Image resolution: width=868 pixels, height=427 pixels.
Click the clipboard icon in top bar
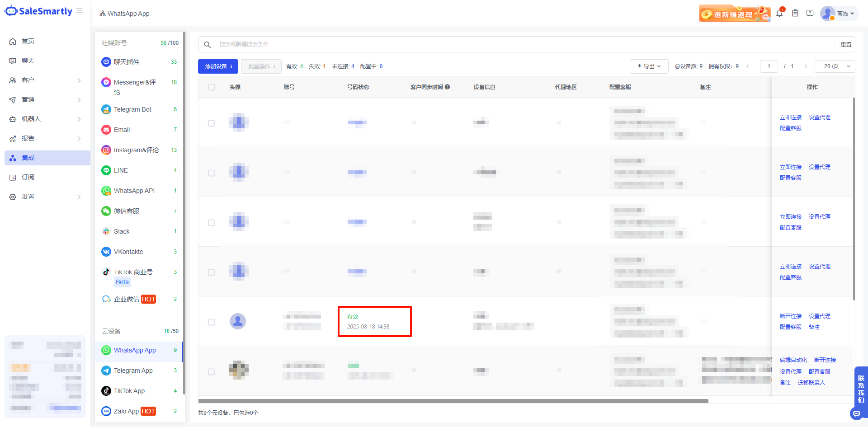(x=795, y=14)
